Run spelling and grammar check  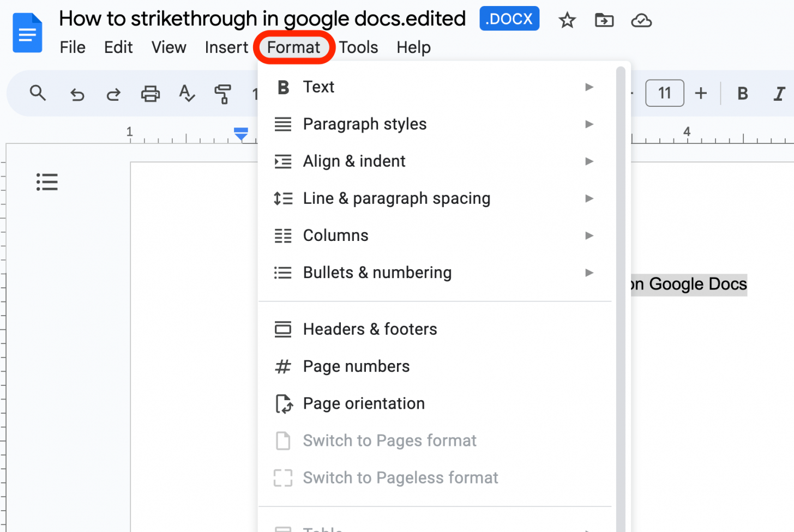(x=187, y=94)
